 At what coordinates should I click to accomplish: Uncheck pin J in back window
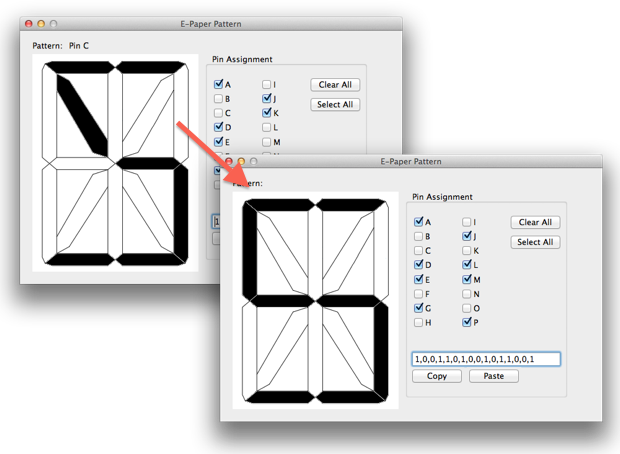pos(267,98)
